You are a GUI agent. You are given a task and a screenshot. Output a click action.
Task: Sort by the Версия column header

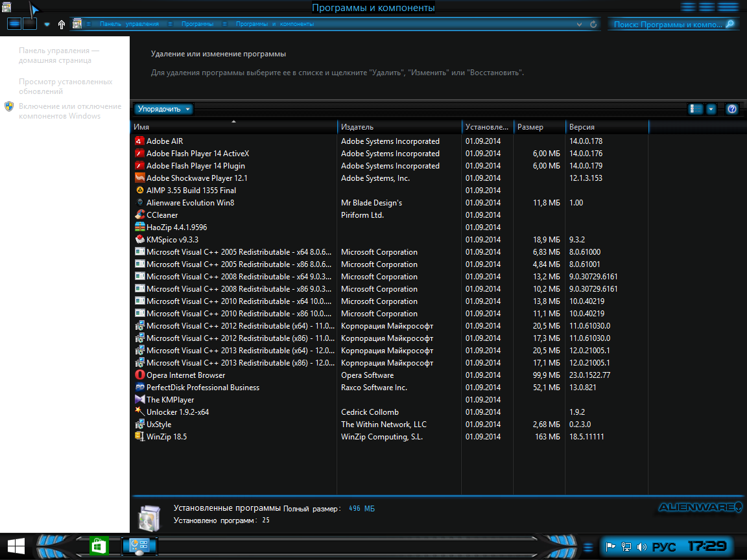(607, 126)
